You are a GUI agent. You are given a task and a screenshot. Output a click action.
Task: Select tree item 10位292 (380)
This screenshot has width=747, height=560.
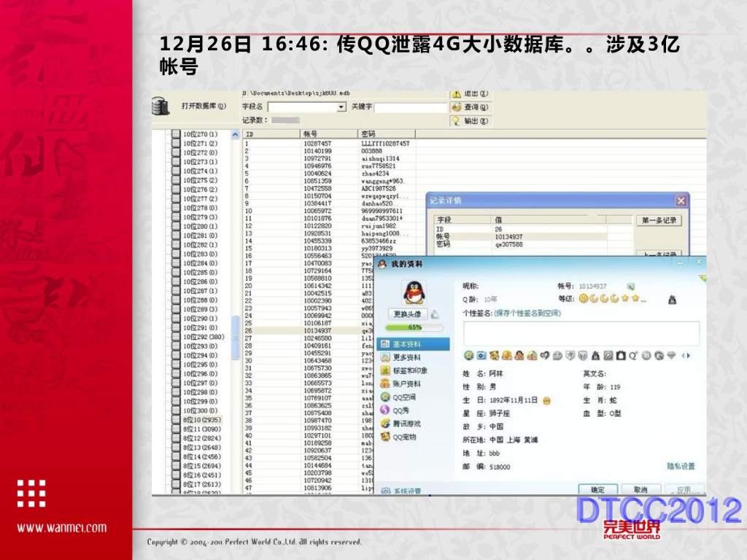pyautogui.click(x=204, y=337)
